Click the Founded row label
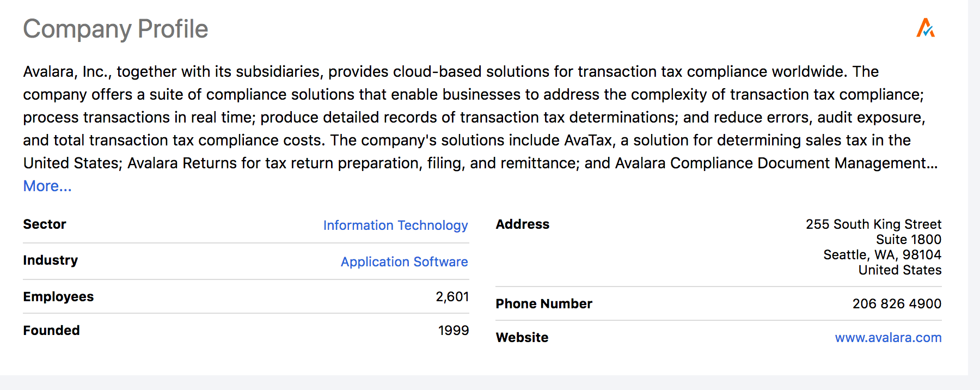The width and height of the screenshot is (980, 390). pyautogui.click(x=51, y=331)
